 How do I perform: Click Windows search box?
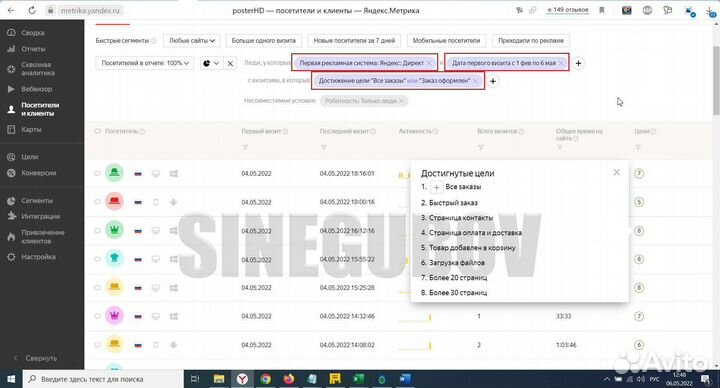(103, 379)
